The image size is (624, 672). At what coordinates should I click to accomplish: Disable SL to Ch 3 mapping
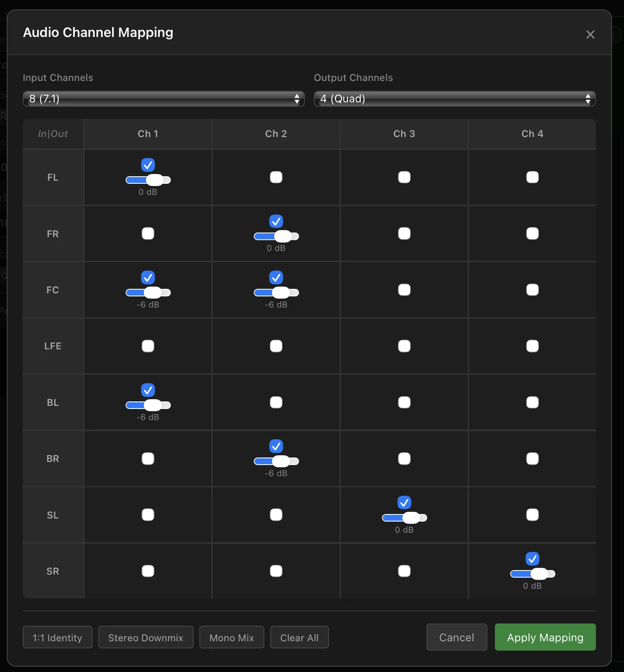[404, 503]
